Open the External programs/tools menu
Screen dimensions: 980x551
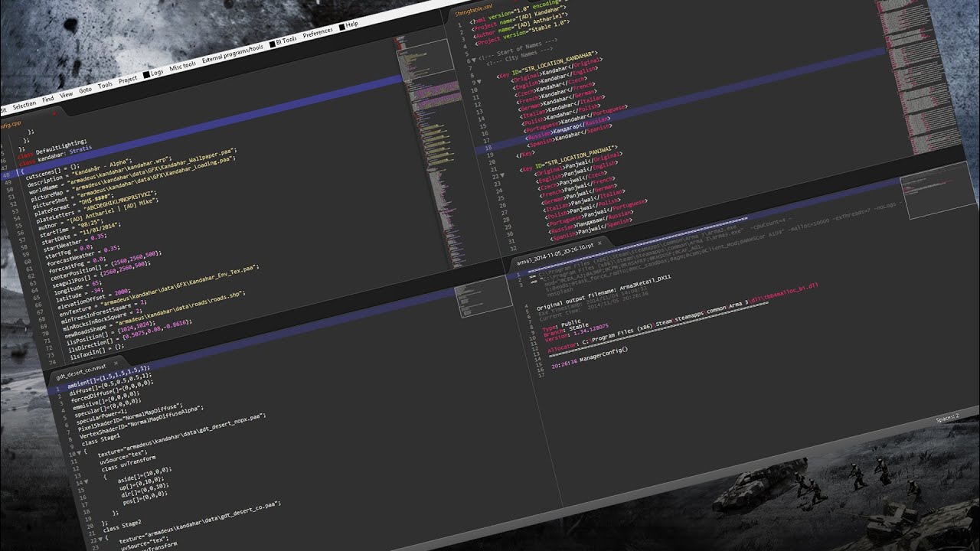(x=232, y=53)
